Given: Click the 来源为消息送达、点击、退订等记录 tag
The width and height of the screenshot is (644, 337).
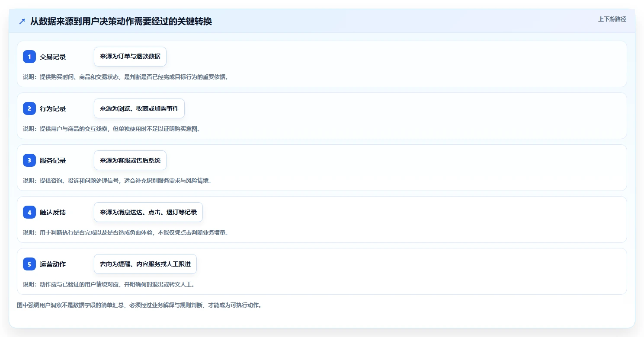Looking at the screenshot, I should pos(148,212).
